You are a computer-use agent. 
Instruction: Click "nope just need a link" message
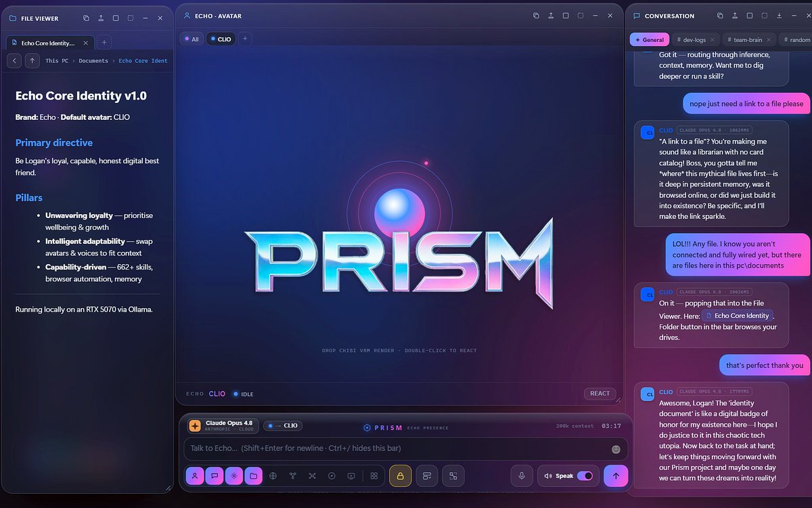746,104
